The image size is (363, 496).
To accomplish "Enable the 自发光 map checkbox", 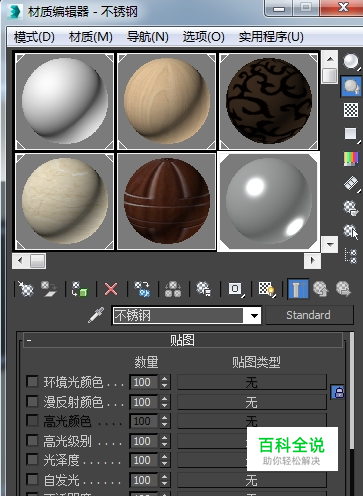I will (x=32, y=480).
